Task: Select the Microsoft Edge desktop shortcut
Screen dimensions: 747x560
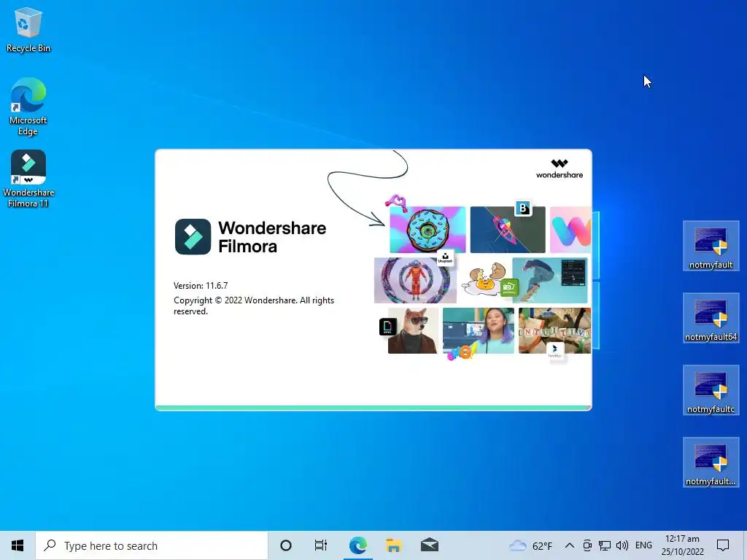Action: [x=28, y=106]
